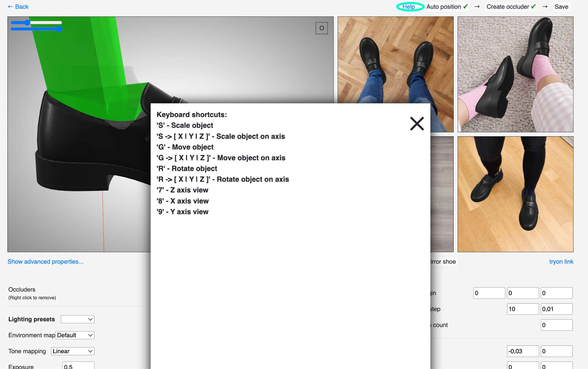The image size is (588, 369).
Task: Click the 'O' button in 3D viewport
Action: (322, 28)
